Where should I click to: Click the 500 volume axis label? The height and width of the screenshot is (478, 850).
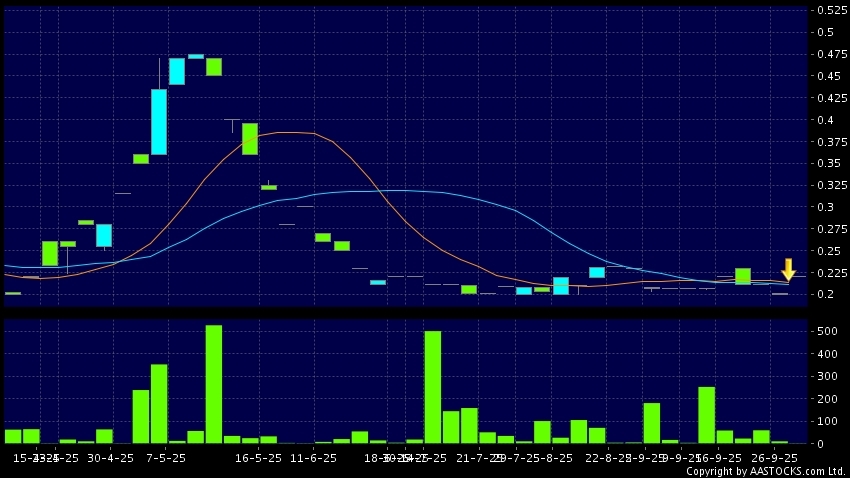point(825,332)
